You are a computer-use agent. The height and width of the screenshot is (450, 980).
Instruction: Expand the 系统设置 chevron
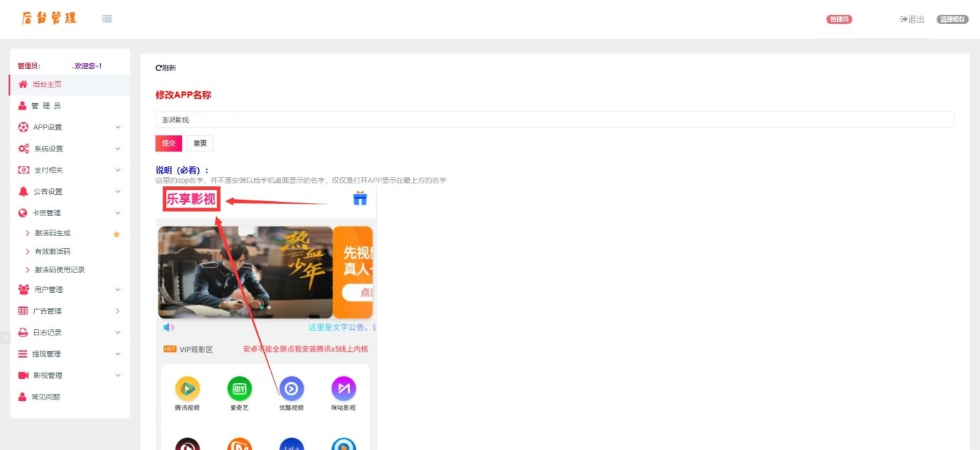(x=118, y=149)
